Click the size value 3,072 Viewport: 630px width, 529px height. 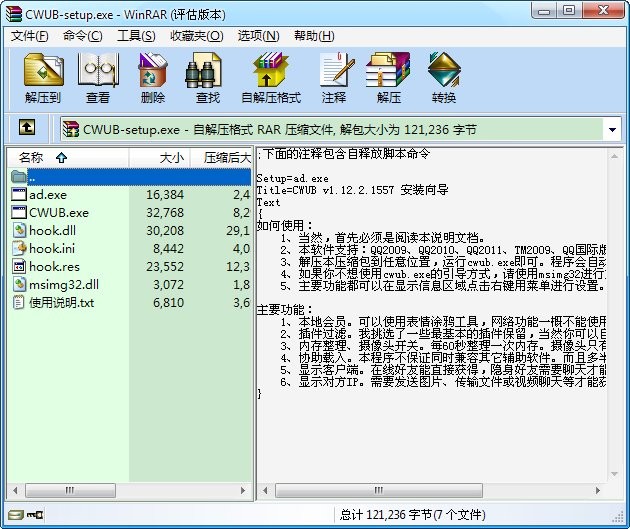point(168,285)
